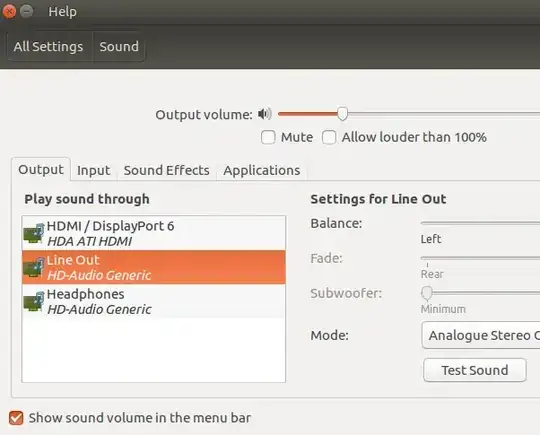Close the Sound settings window
The width and height of the screenshot is (540, 435).
click(x=9, y=11)
